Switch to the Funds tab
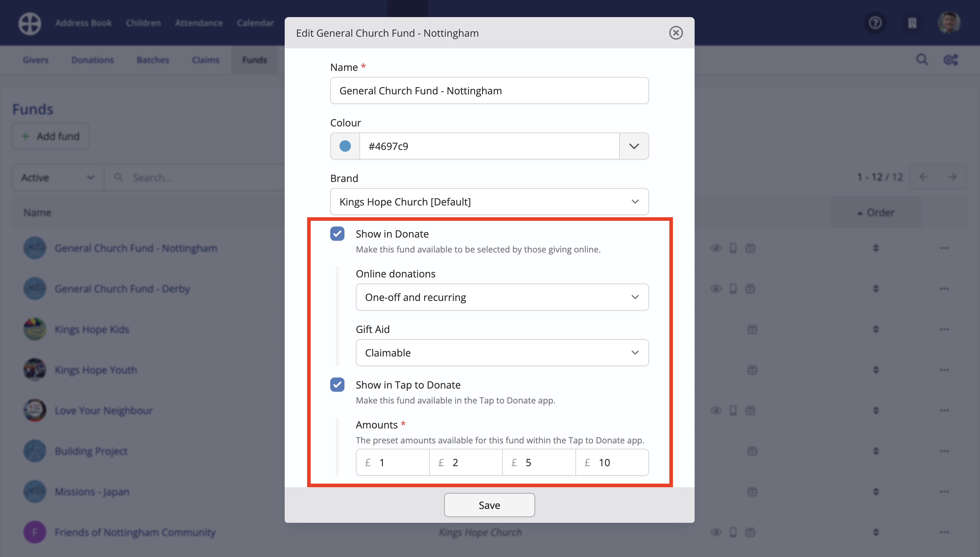 tap(254, 60)
